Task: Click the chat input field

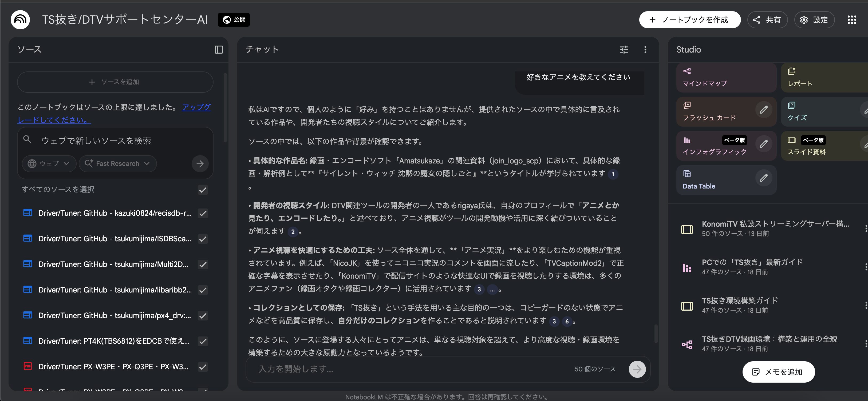Action: pos(404,369)
